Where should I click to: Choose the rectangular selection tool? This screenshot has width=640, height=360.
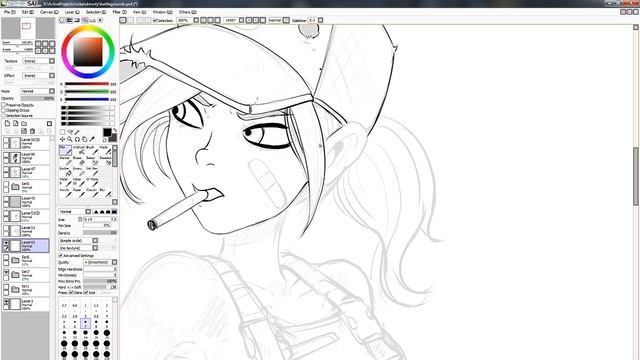point(62,132)
